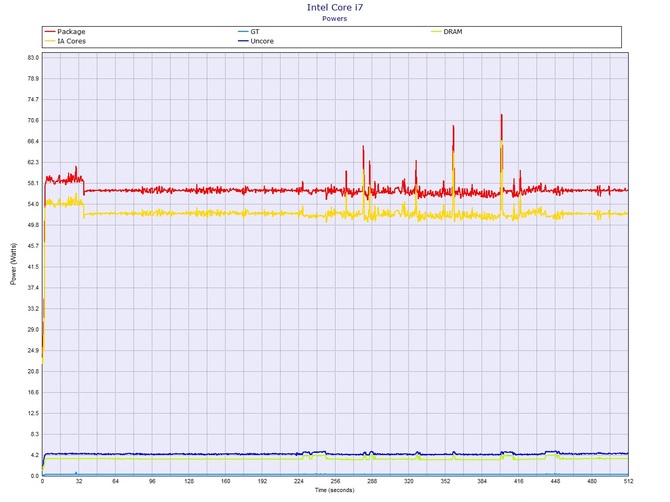Click the 83.0 y-axis value

[34, 58]
